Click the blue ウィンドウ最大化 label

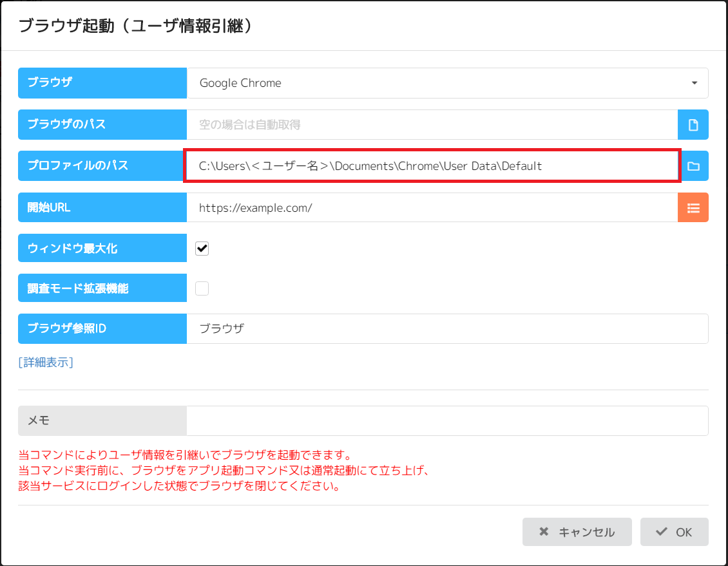pyautogui.click(x=102, y=249)
